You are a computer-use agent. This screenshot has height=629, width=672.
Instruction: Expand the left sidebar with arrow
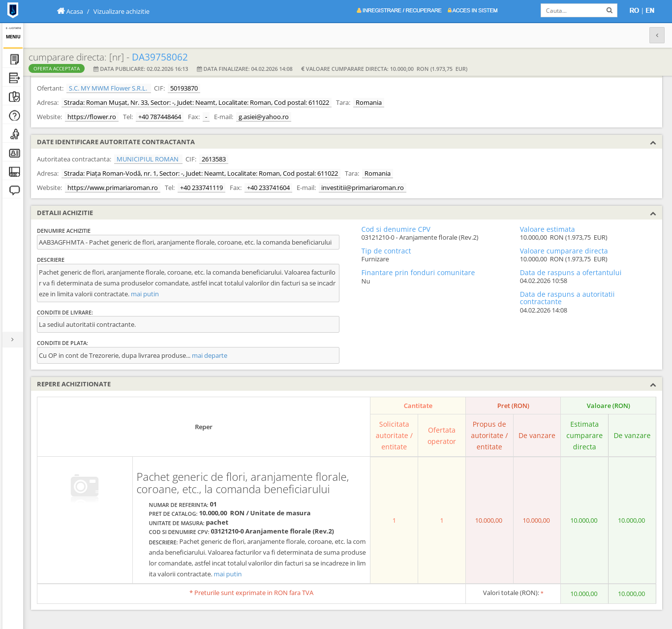12,340
